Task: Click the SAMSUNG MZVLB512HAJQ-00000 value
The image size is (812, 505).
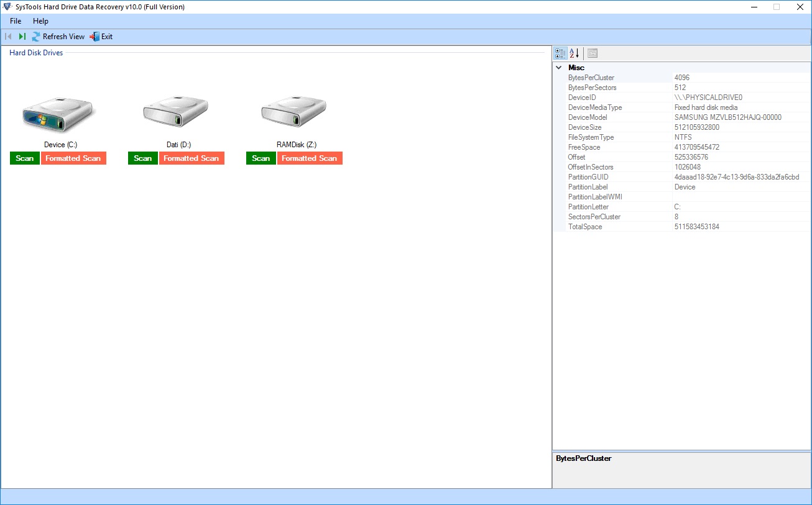Action: tap(728, 117)
